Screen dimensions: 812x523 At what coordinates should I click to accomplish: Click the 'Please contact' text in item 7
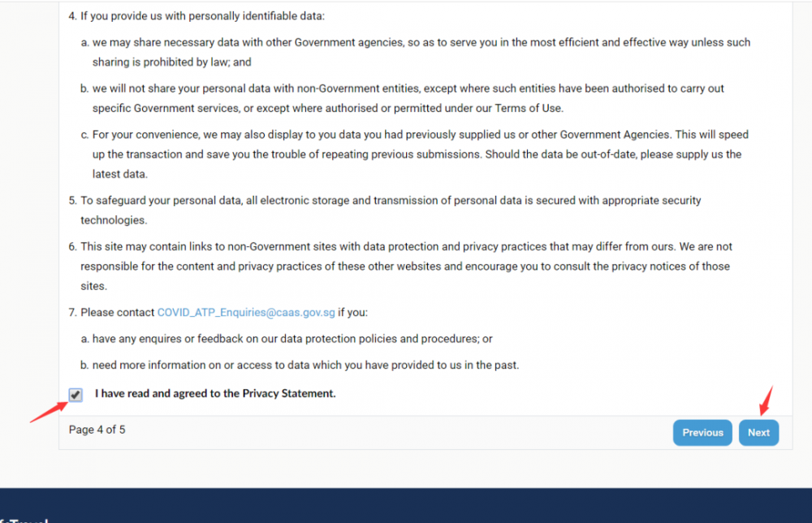pyautogui.click(x=118, y=313)
